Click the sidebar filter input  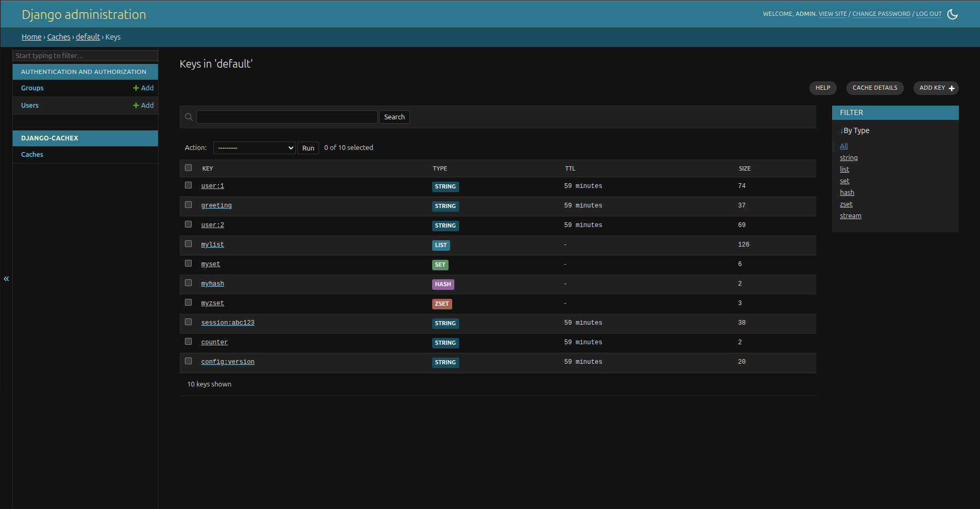coord(85,55)
